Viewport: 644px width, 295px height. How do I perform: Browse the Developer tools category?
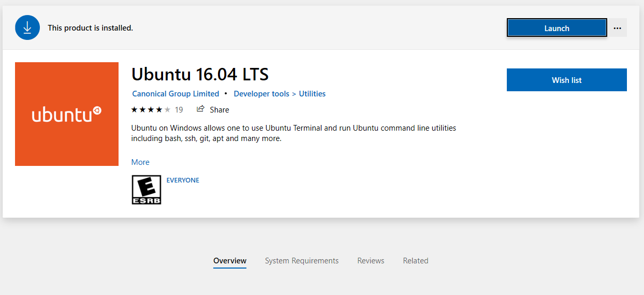click(x=261, y=94)
